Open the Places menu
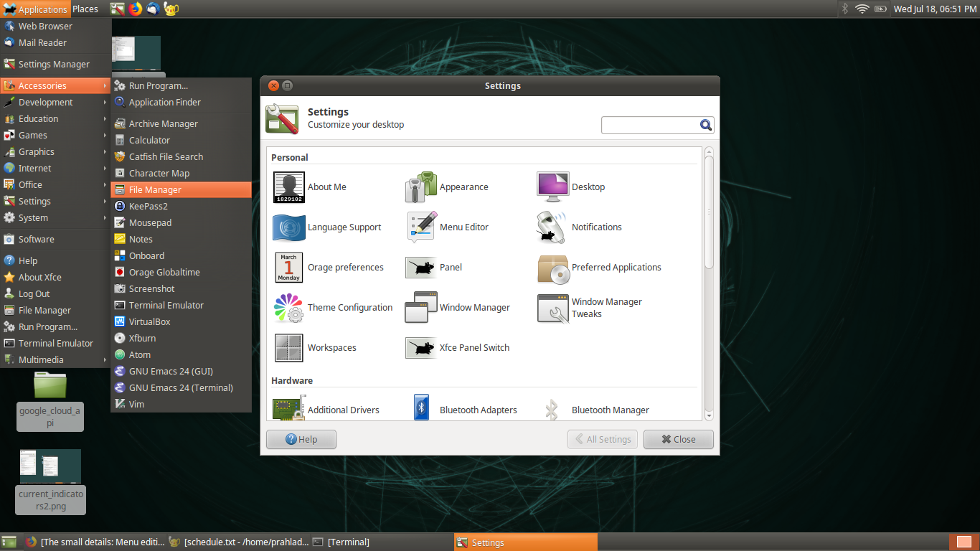The height and width of the screenshot is (551, 980). [85, 9]
